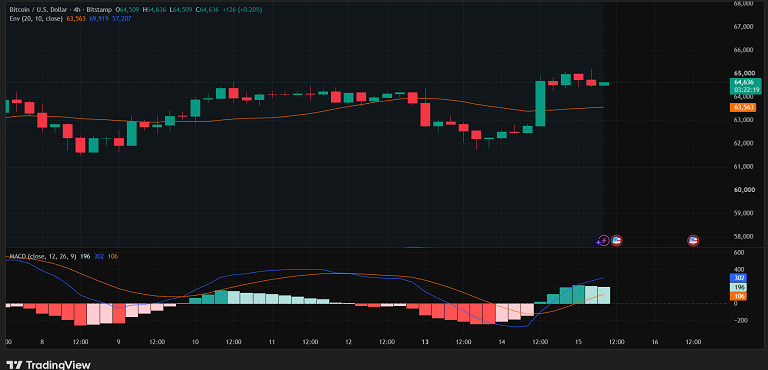Click date 8 on the time axis

42,342
